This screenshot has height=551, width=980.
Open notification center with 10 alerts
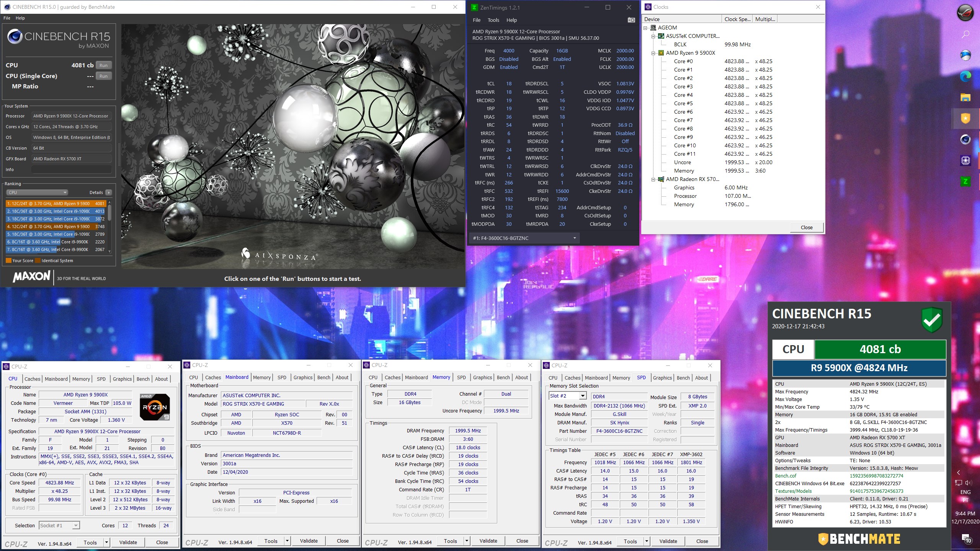(966, 539)
